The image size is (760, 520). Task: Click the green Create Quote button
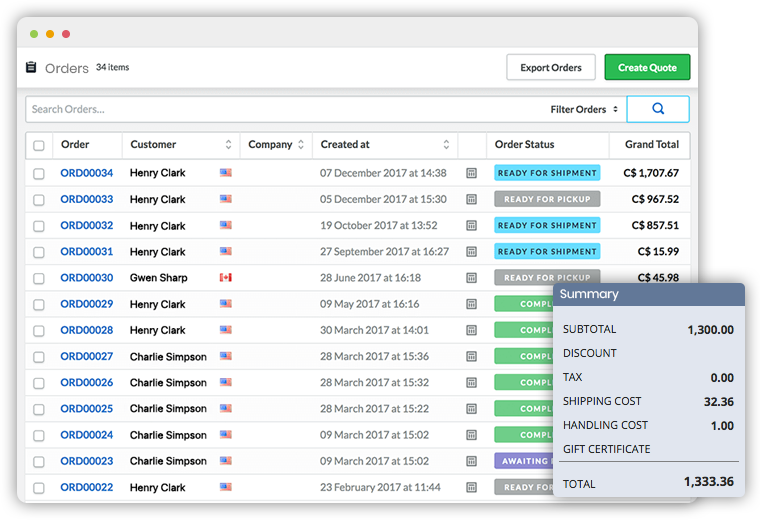[x=647, y=67]
